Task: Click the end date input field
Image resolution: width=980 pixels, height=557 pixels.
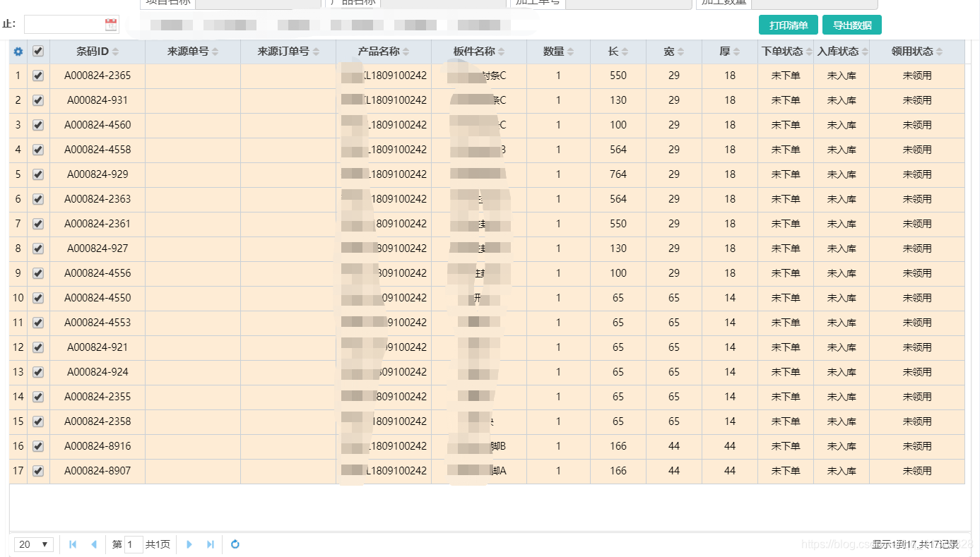Action: pyautogui.click(x=71, y=25)
